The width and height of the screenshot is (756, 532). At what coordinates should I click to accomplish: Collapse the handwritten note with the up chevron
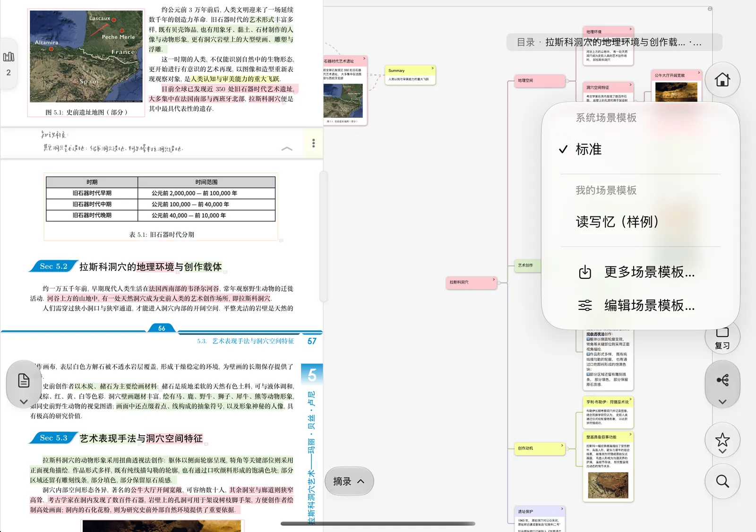pyautogui.click(x=287, y=148)
